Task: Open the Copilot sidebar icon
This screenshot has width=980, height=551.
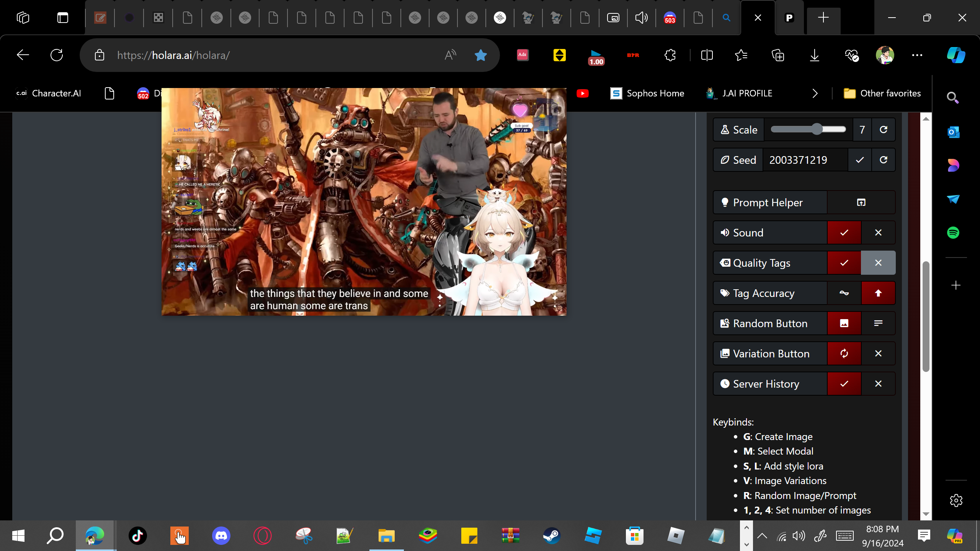Action: click(x=956, y=55)
